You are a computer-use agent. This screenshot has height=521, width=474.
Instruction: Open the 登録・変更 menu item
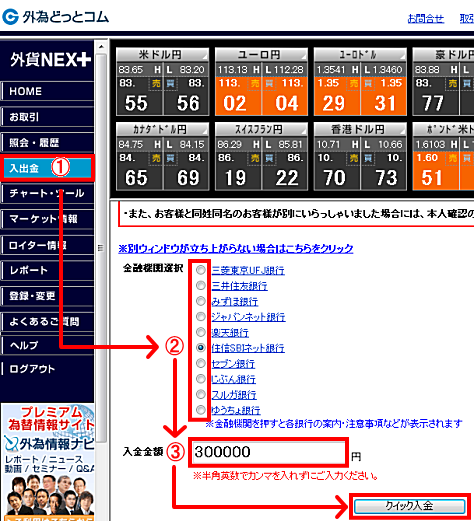[47, 296]
